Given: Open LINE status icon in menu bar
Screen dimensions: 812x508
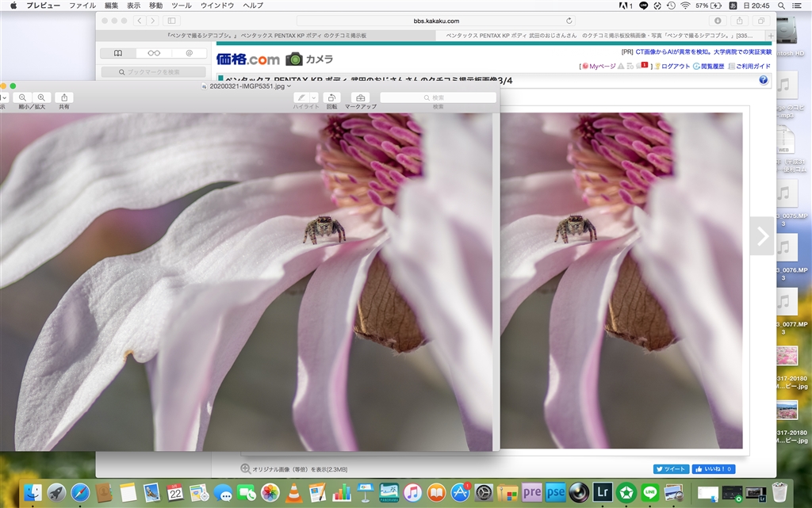Looking at the screenshot, I should coord(644,6).
